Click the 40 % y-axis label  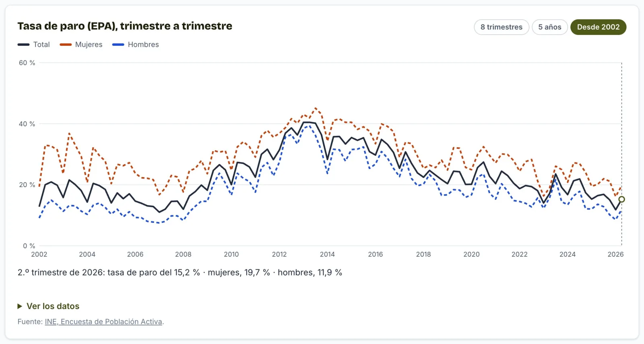click(x=27, y=124)
